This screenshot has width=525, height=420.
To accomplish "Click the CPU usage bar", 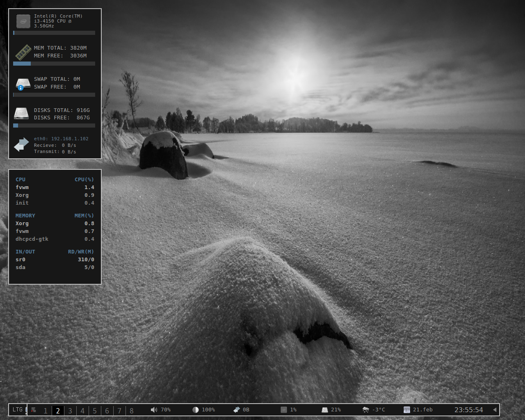I will pyautogui.click(x=54, y=33).
